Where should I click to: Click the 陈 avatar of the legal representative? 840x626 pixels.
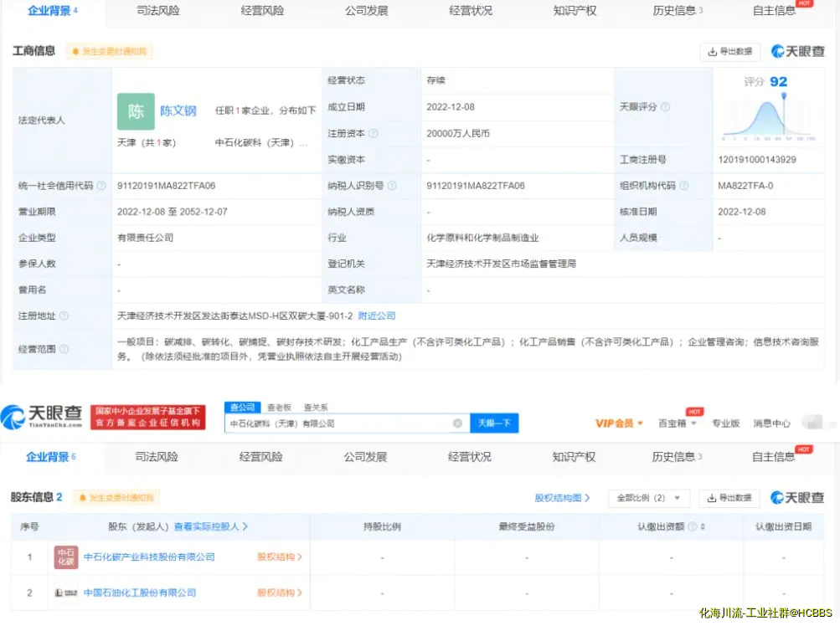[x=136, y=111]
